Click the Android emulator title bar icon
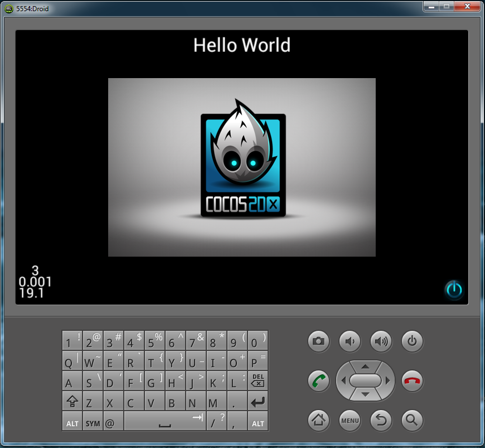 (9, 9)
